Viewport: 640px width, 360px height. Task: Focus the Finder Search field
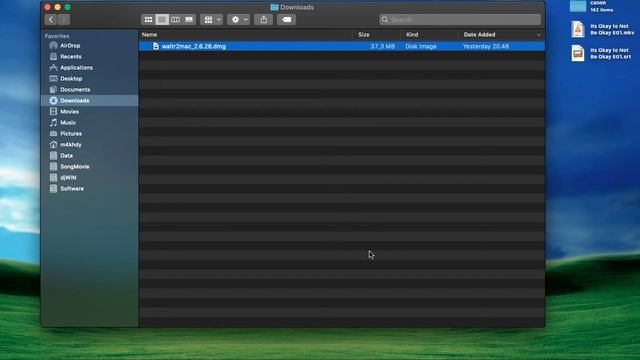(460, 20)
